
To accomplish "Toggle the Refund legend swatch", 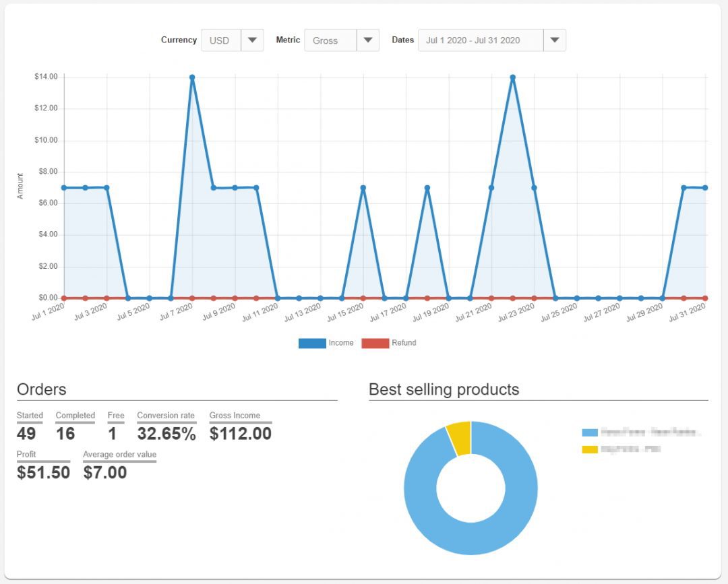I will [375, 344].
